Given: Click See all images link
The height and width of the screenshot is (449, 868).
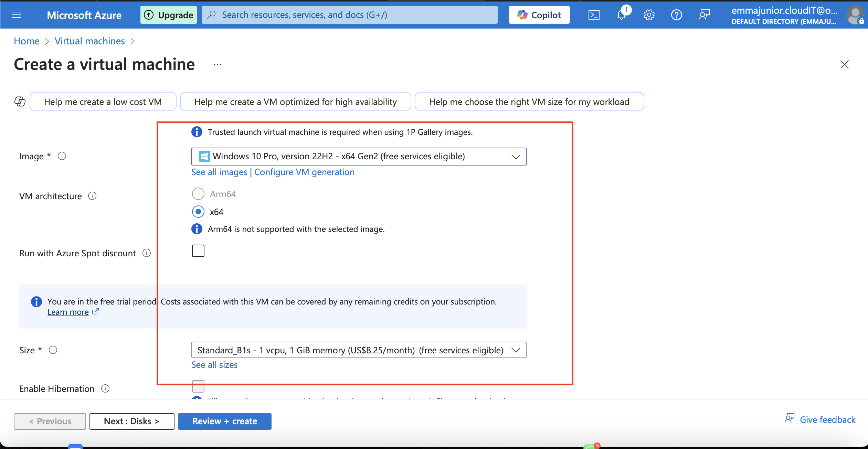Looking at the screenshot, I should 219,172.
